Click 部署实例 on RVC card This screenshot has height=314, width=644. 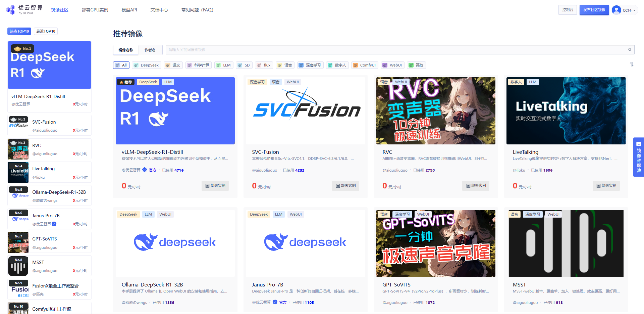tap(476, 185)
